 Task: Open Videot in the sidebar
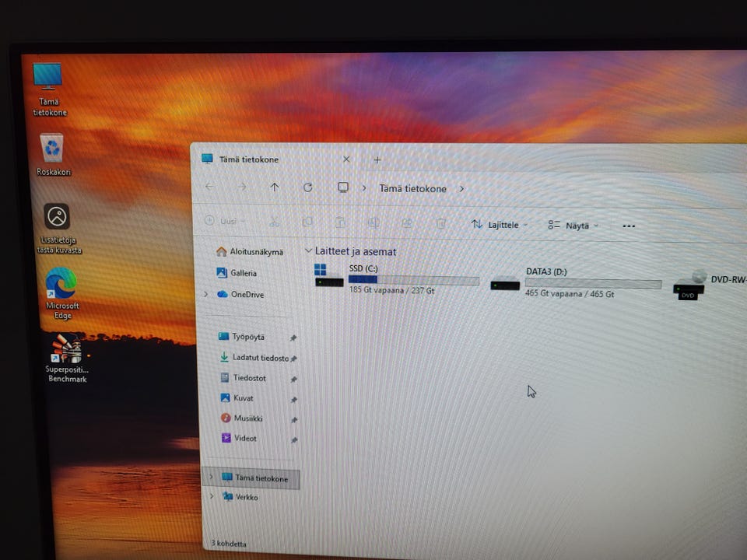pyautogui.click(x=239, y=438)
